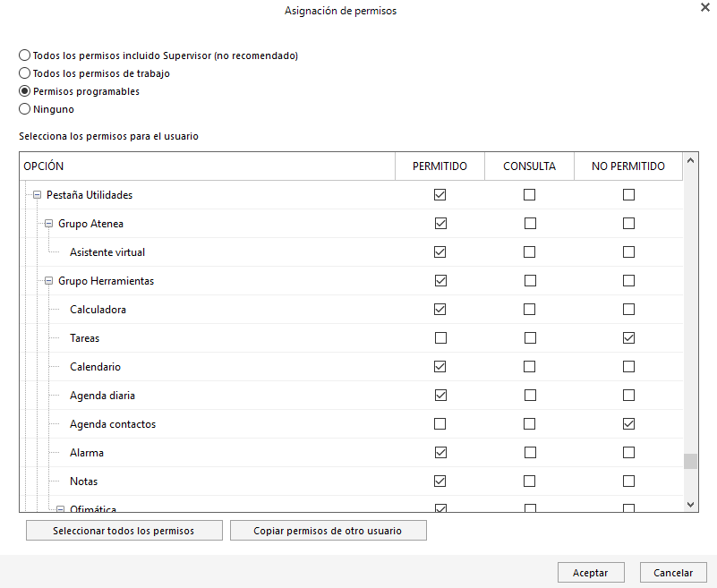Uncheck NO PERMITIDO for Agenda contactos
This screenshot has height=588, width=717.
coord(628,424)
